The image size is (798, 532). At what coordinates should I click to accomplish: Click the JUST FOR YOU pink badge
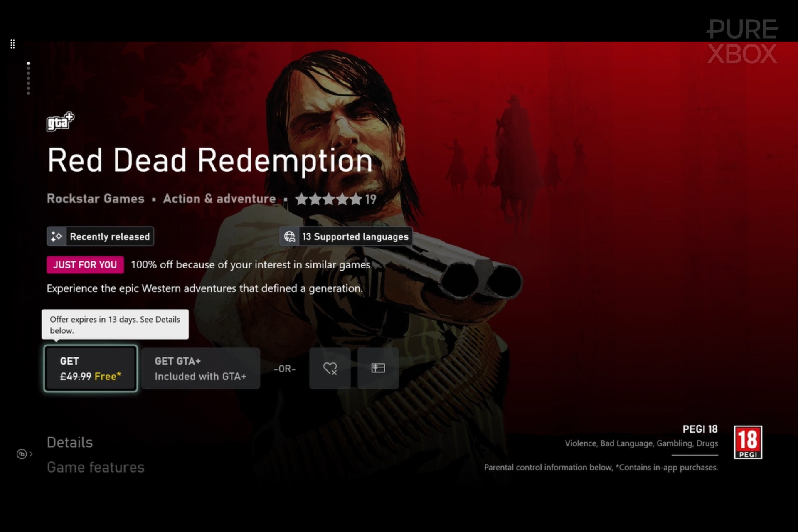(x=85, y=265)
